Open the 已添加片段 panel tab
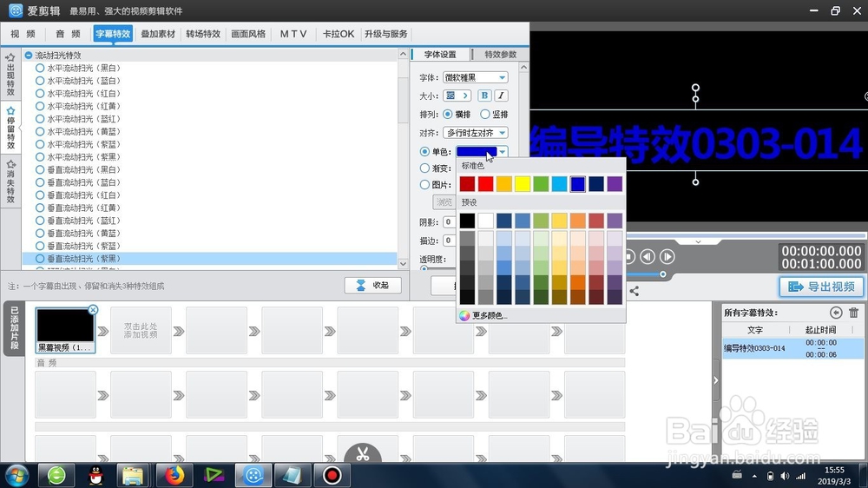The width and height of the screenshot is (868, 488). tap(14, 328)
